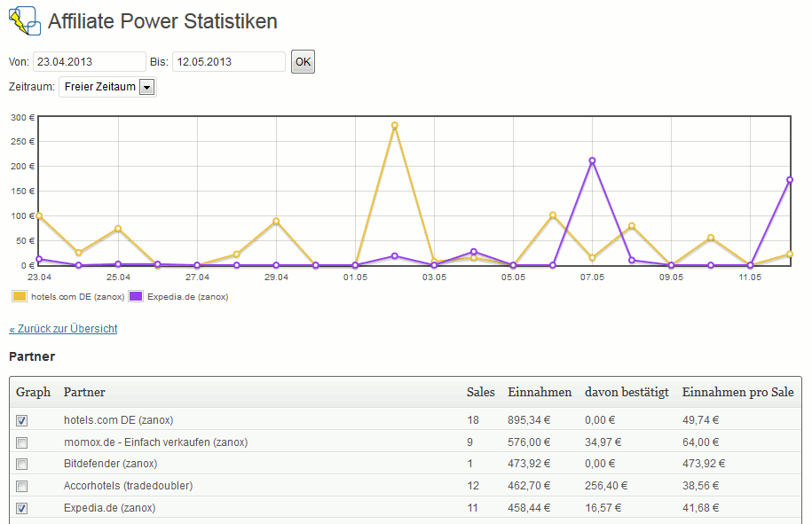Image resolution: width=812 pixels, height=524 pixels.
Task: Click the Von date field 23.04.2013
Action: coord(89,62)
